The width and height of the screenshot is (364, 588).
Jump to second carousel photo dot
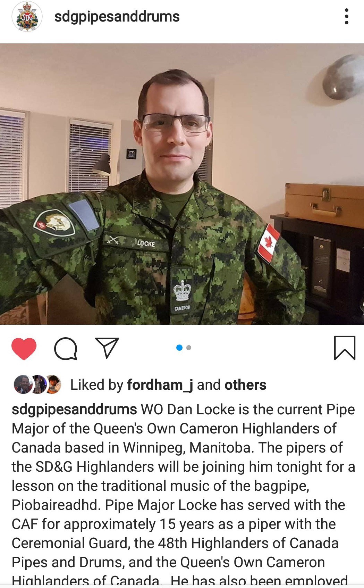point(189,348)
